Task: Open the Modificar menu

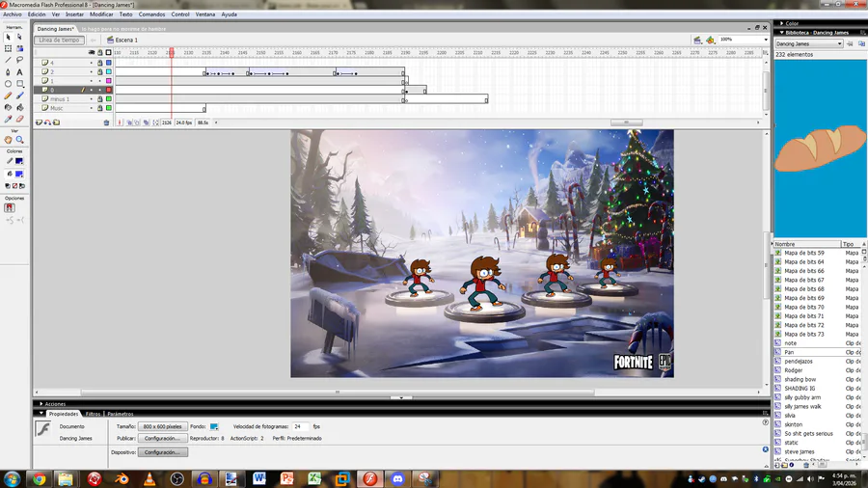Action: point(101,14)
